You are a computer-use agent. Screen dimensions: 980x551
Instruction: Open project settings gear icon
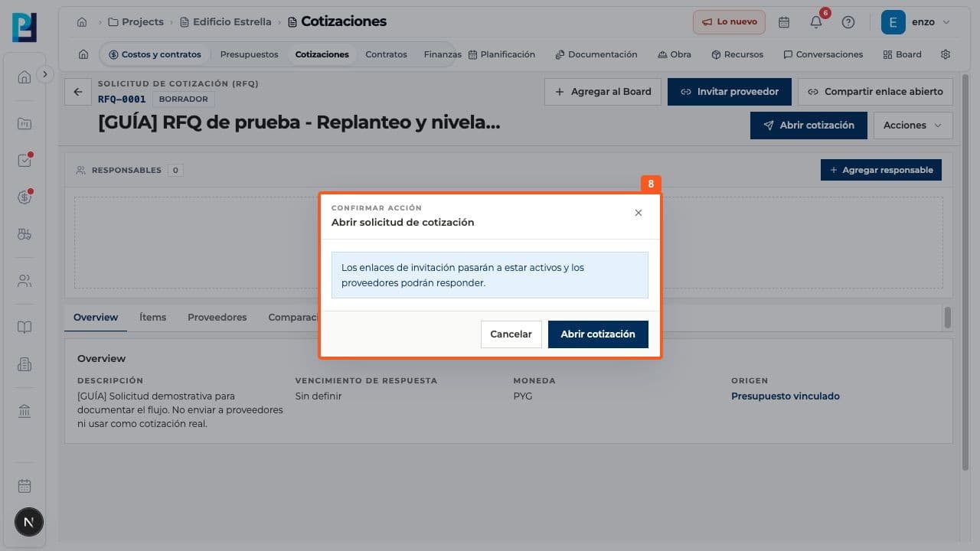[x=946, y=54]
